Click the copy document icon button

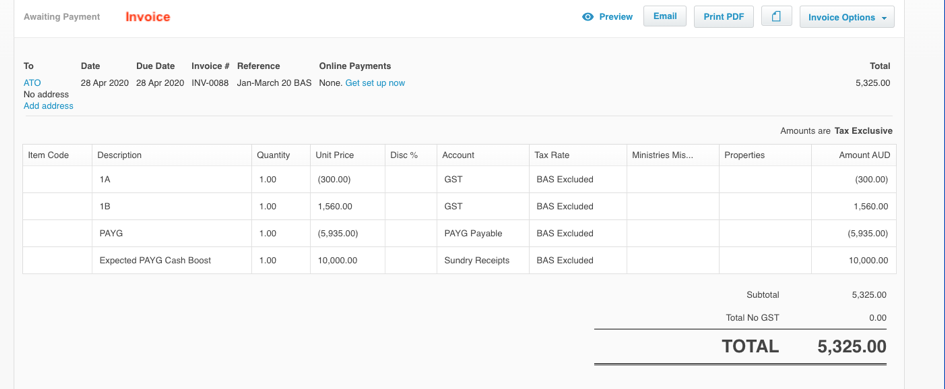(776, 16)
